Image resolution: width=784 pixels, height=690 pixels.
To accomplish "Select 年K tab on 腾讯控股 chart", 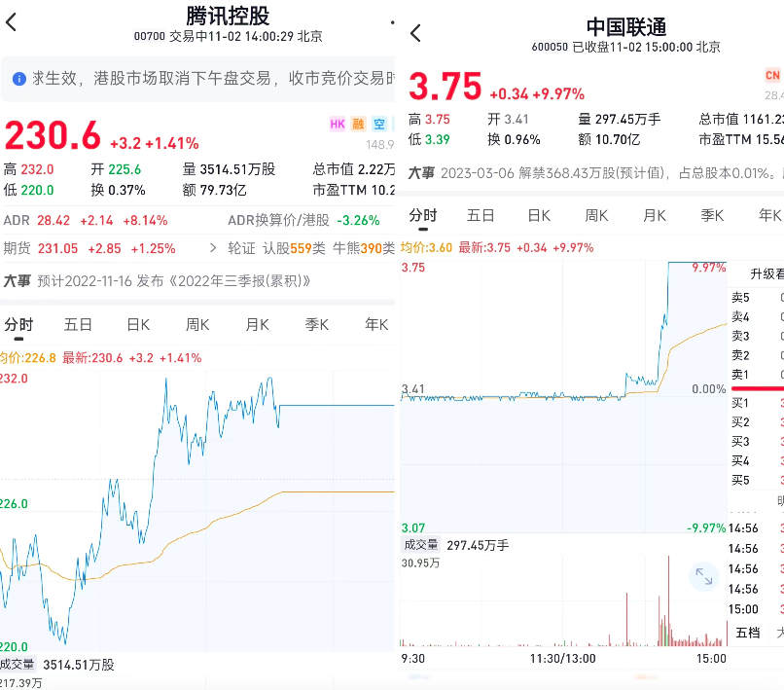I will click(x=376, y=325).
